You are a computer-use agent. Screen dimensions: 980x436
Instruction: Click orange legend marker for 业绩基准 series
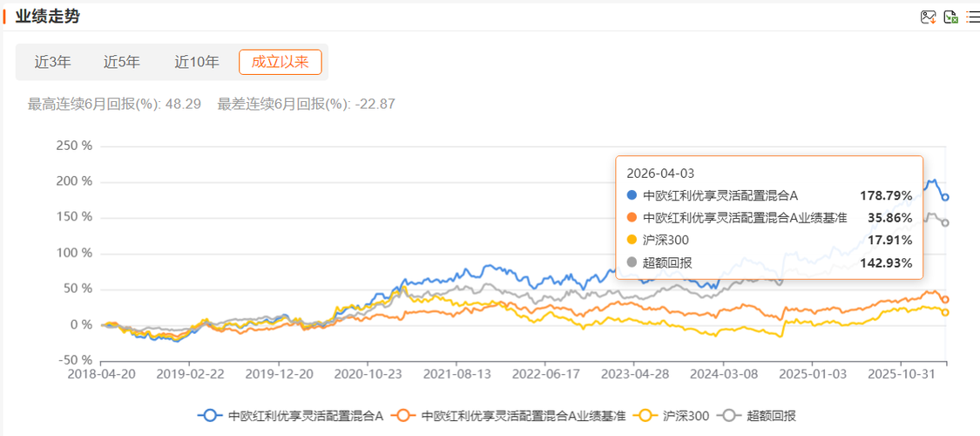(403, 416)
